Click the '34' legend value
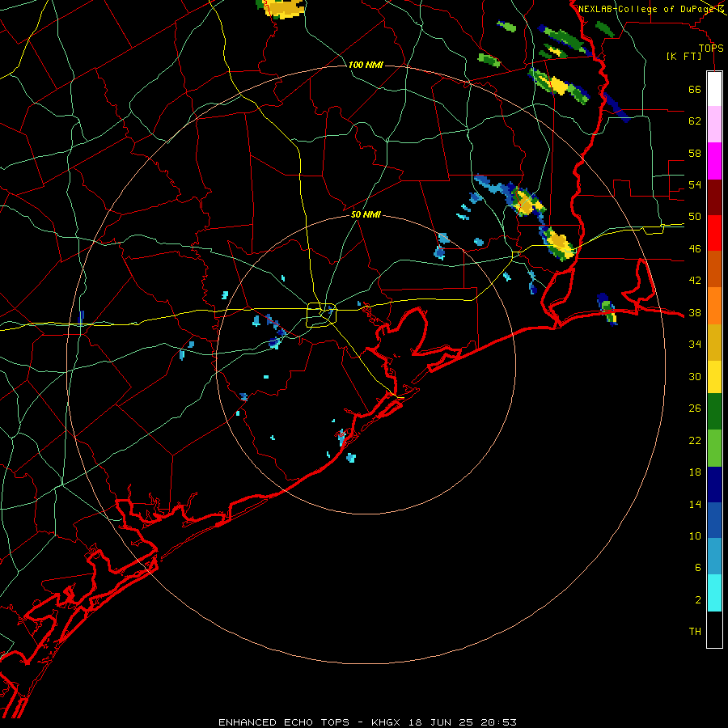The width and height of the screenshot is (728, 728). [x=695, y=344]
